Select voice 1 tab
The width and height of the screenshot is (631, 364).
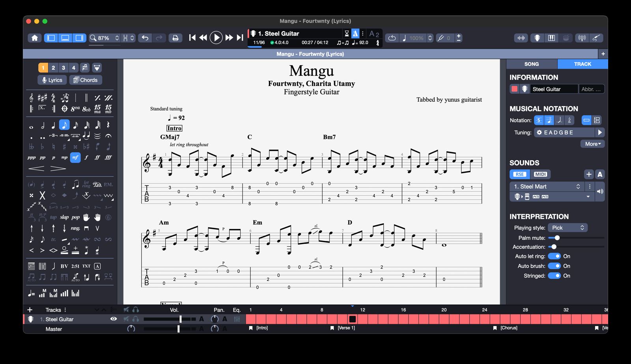point(43,67)
